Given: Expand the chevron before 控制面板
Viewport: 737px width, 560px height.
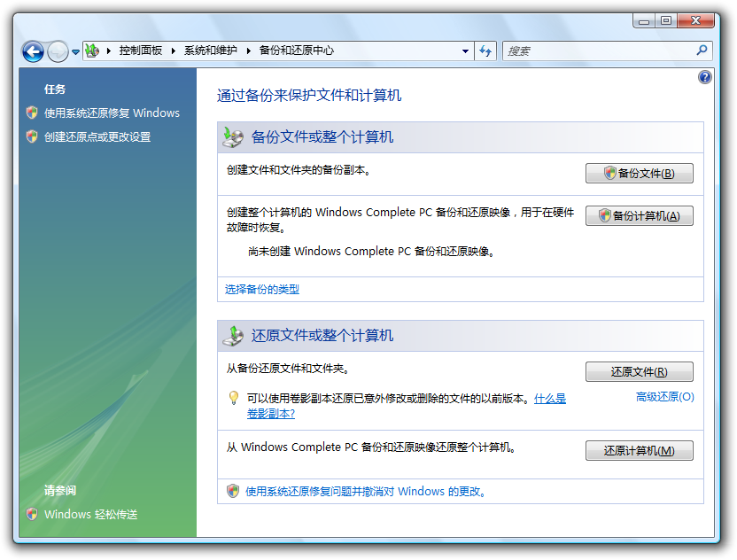Looking at the screenshot, I should click(x=109, y=51).
